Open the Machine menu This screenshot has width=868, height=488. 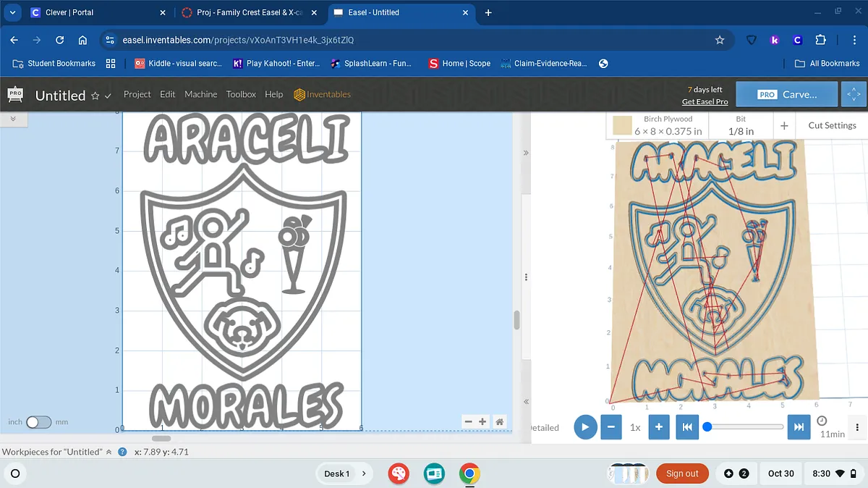[200, 94]
